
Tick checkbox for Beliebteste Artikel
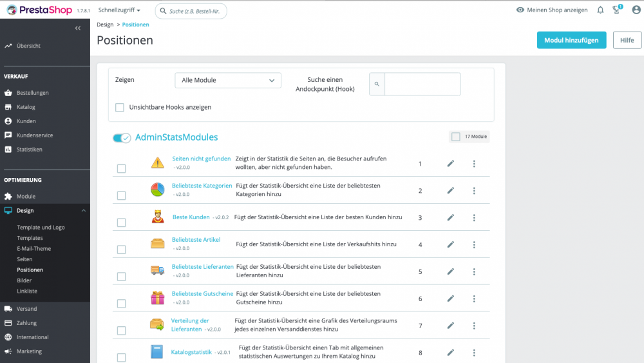pyautogui.click(x=122, y=250)
